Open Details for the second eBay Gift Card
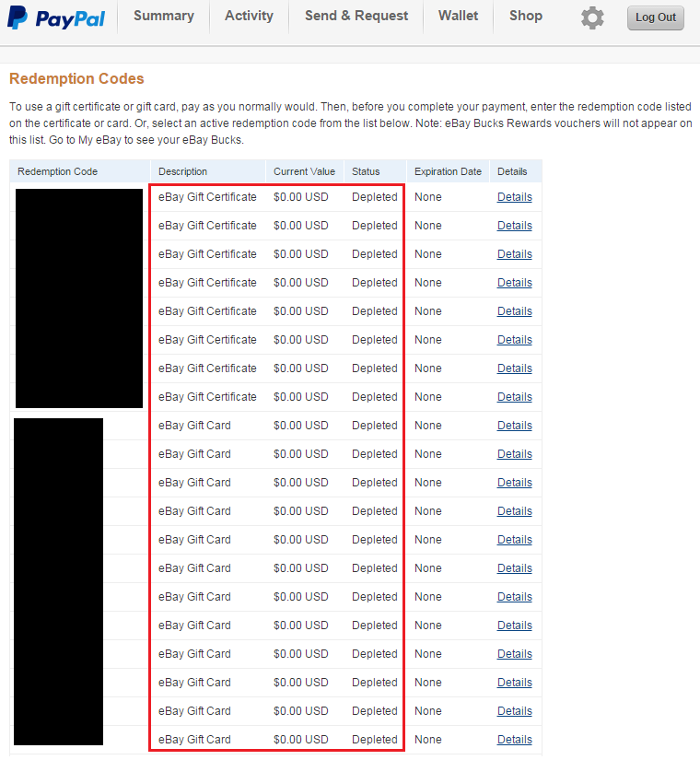Image resolution: width=700 pixels, height=760 pixels. pos(514,455)
